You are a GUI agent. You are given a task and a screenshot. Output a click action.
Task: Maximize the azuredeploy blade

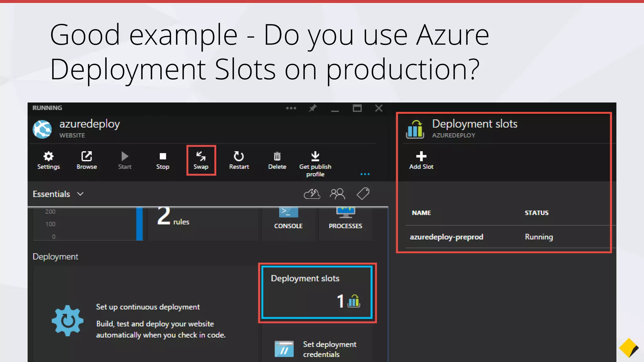click(357, 108)
